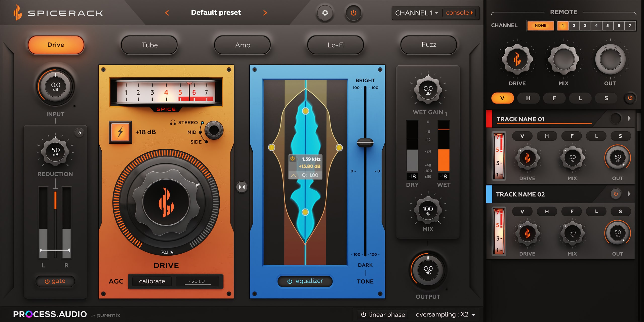Click the gate threshold handle on L/R meter
Image resolution: width=644 pixels, height=322 pixels.
tap(55, 250)
